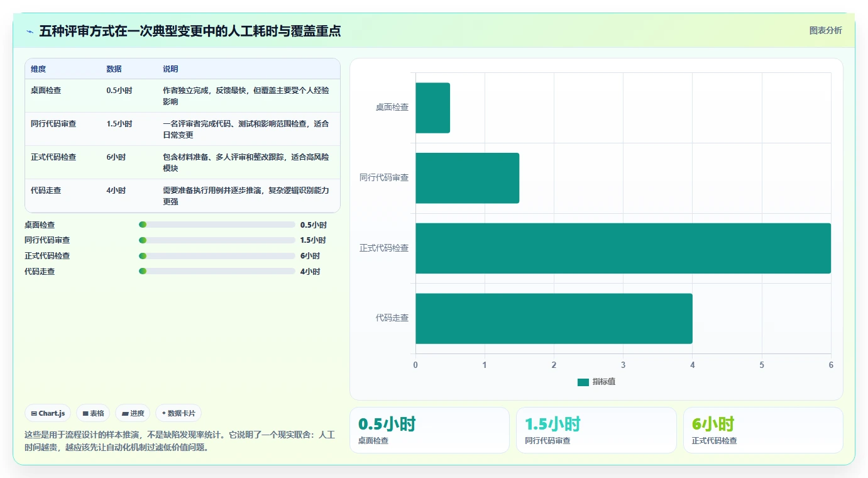Click the 正式代码检查 label in progress list
The height and width of the screenshot is (478, 868).
pyautogui.click(x=47, y=256)
